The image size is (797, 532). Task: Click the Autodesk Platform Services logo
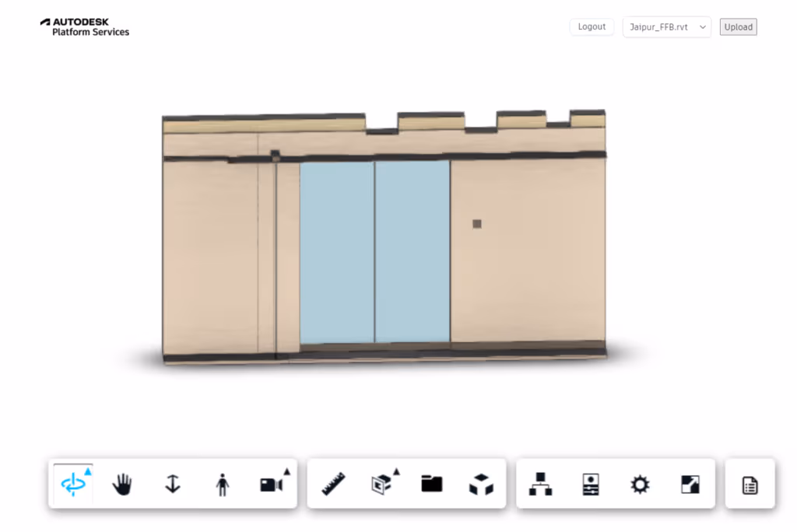click(x=85, y=27)
